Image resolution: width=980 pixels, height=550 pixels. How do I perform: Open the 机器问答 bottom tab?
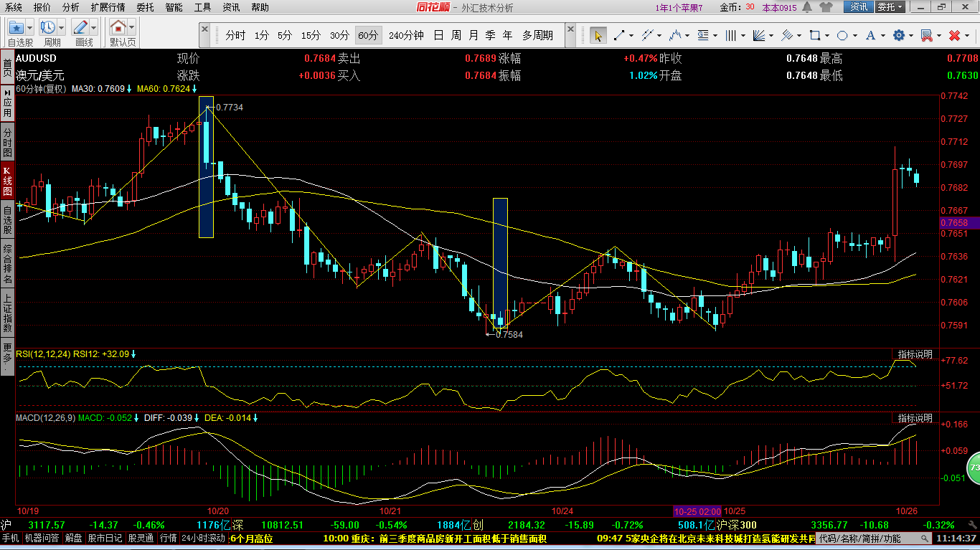coord(42,538)
